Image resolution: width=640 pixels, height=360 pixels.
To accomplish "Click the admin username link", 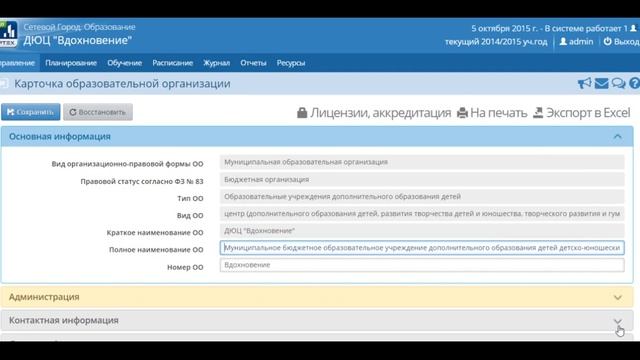I will point(581,41).
